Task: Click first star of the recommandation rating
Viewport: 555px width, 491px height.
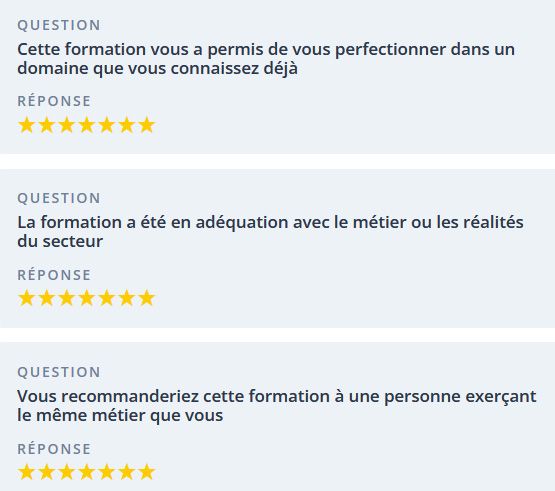Action: coord(26,472)
